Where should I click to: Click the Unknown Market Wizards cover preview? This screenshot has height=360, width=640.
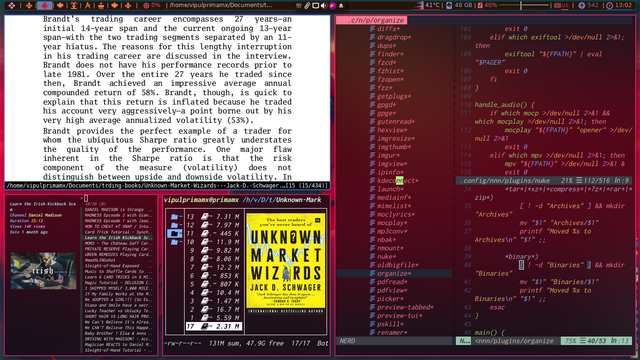point(286,263)
